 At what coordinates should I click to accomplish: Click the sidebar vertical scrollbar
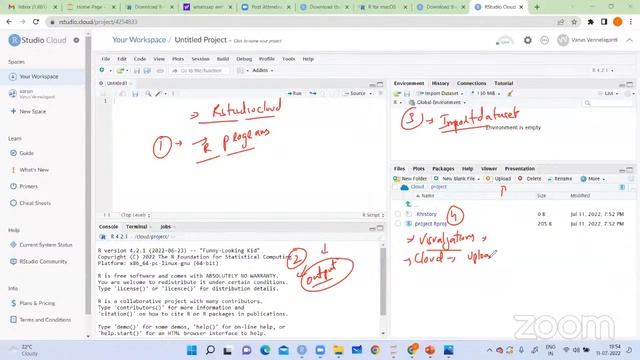click(x=88, y=176)
